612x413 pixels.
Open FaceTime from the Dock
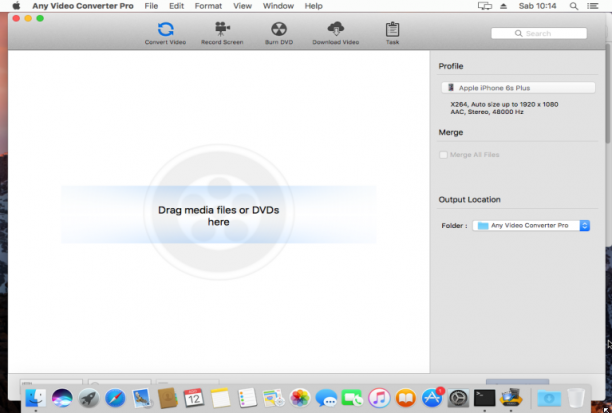tap(352, 399)
